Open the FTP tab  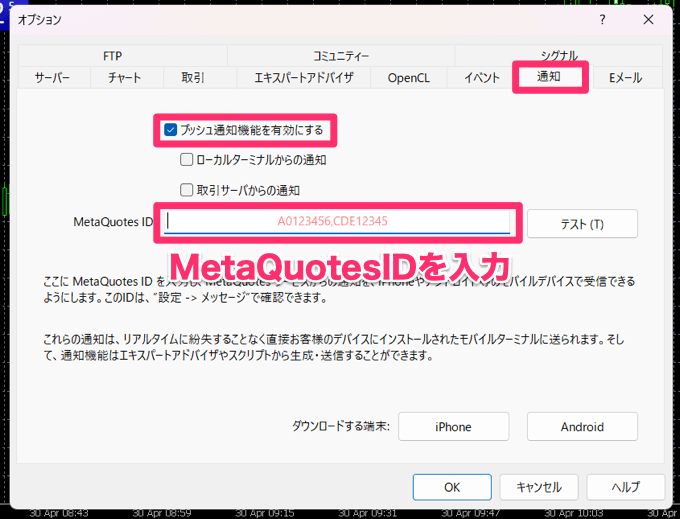point(123,56)
